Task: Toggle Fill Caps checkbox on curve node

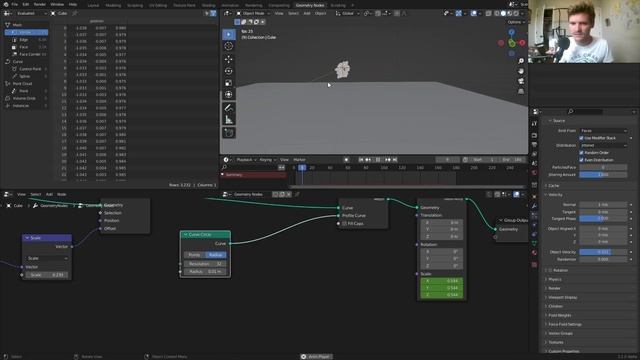Action: click(344, 224)
